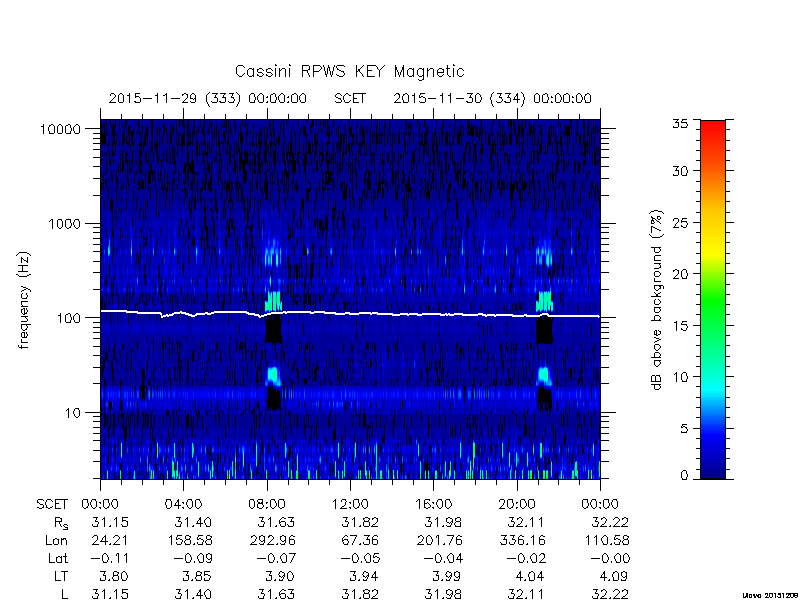Viewport: 800px width, 600px height.
Task: Click the SCET row label below the plot
Action: pyautogui.click(x=52, y=505)
